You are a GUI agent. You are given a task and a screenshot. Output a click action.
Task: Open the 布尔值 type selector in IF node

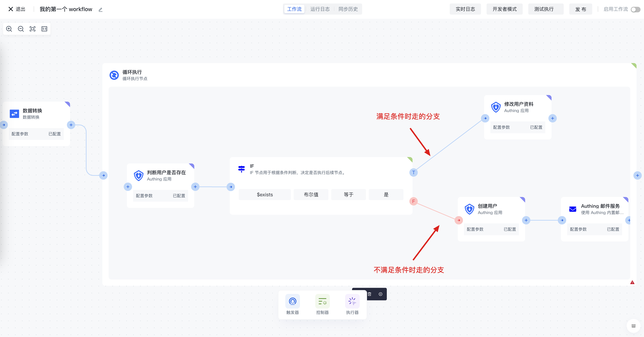(311, 195)
